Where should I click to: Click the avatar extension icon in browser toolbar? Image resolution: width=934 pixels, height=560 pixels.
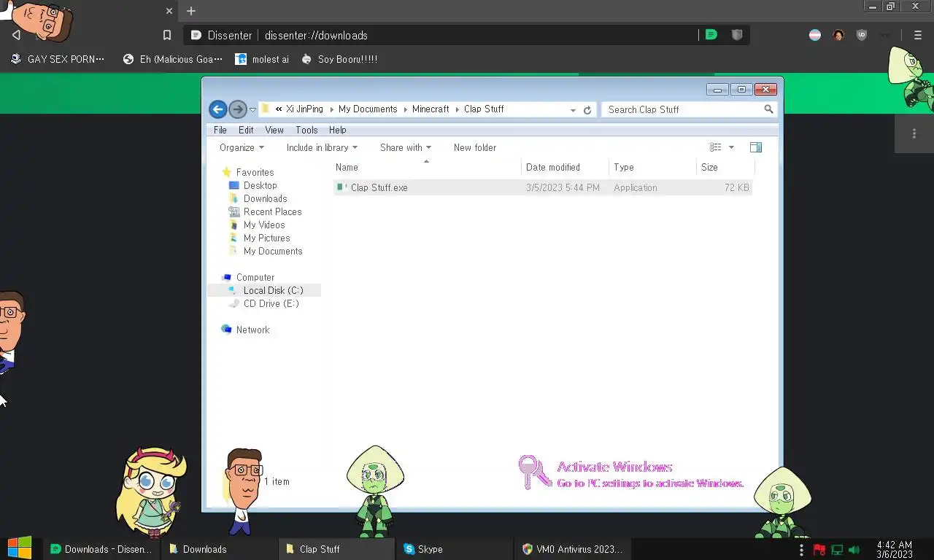tap(838, 35)
